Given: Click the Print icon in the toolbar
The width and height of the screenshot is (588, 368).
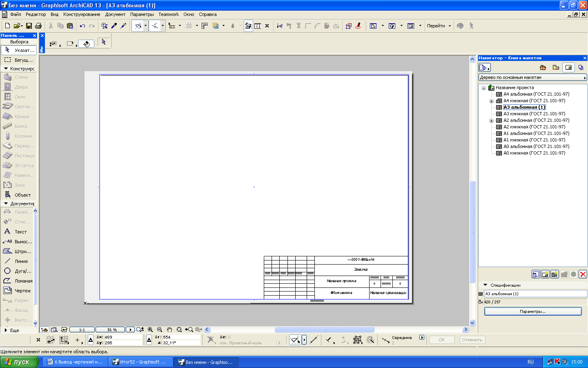Looking at the screenshot, I should pyautogui.click(x=38, y=26).
